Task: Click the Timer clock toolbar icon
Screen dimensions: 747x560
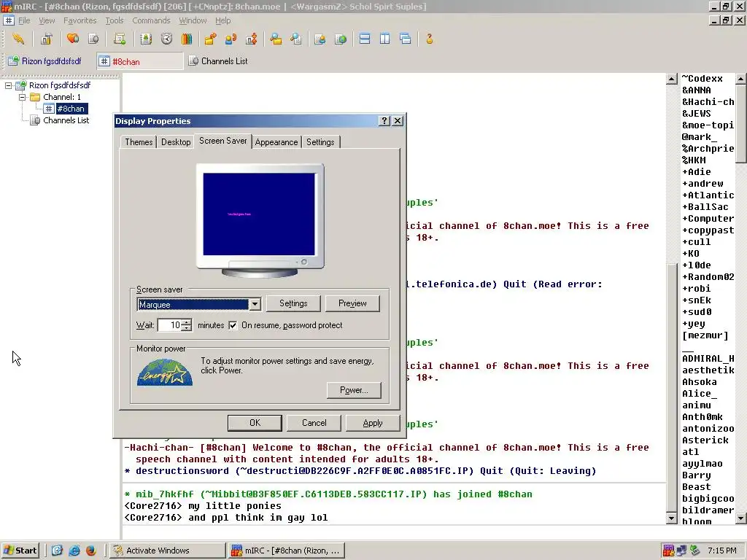Action: click(166, 39)
